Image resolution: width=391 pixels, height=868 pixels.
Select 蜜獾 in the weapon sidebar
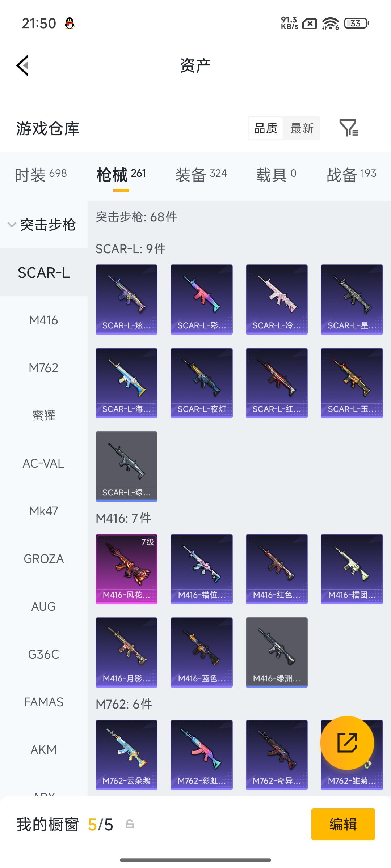click(x=44, y=416)
